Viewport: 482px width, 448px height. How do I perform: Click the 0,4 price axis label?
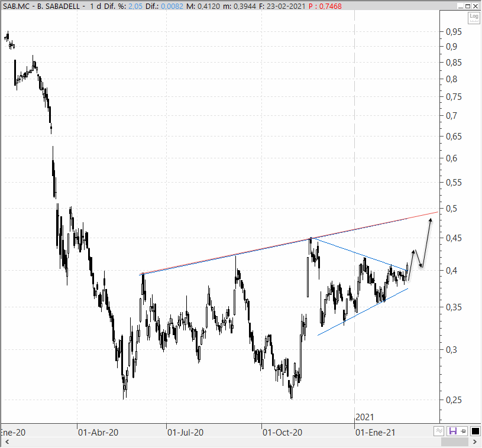452,271
